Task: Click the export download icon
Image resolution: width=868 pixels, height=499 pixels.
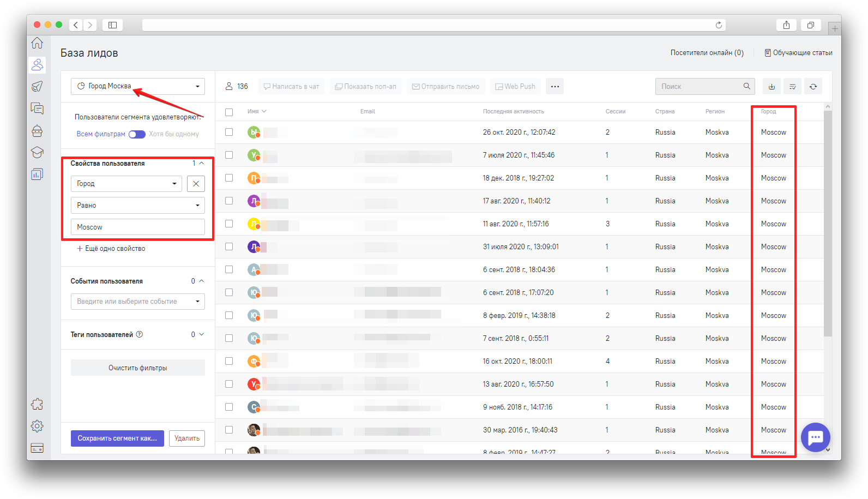Action: pyautogui.click(x=771, y=86)
